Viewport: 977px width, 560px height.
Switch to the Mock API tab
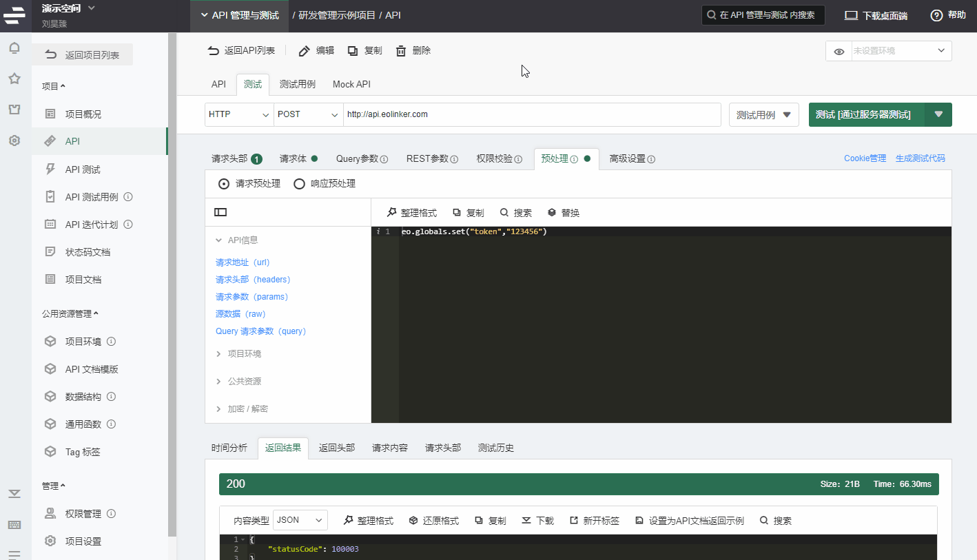point(351,84)
